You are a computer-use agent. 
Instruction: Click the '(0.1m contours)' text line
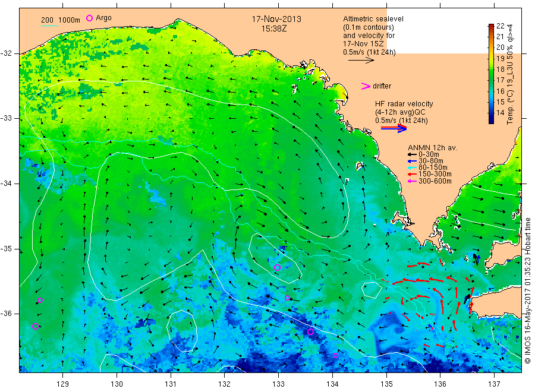click(x=369, y=27)
